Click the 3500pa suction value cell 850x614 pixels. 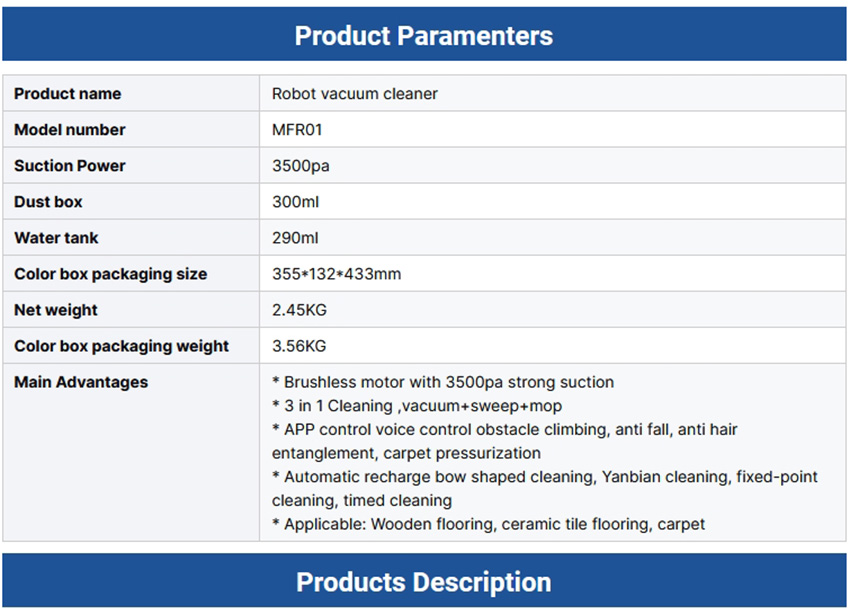[300, 166]
